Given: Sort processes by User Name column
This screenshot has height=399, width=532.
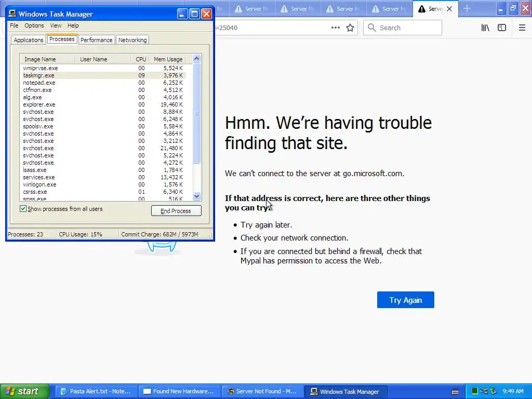Looking at the screenshot, I should coord(103,59).
